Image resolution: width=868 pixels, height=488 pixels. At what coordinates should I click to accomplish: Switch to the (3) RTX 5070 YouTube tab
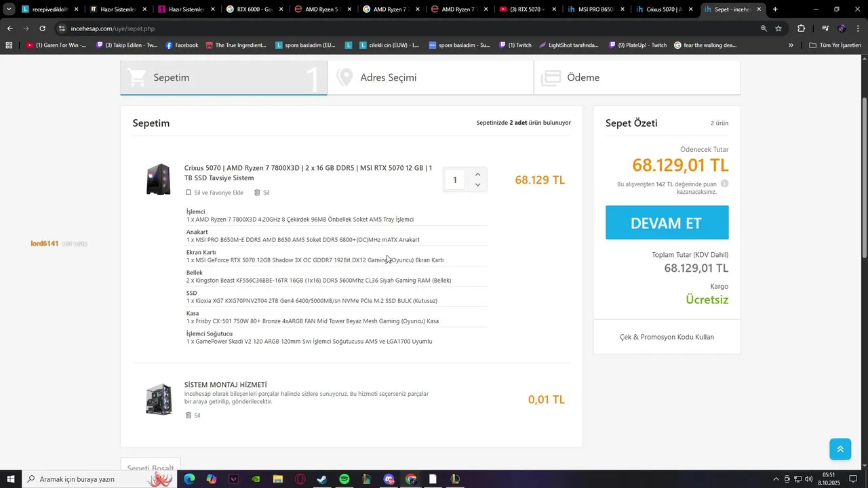tap(526, 9)
